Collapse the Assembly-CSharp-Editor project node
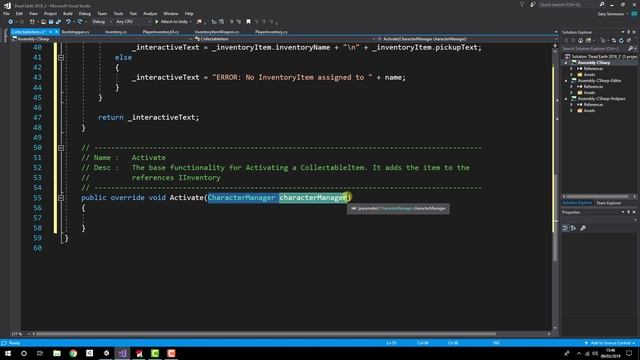This screenshot has height=360, width=640. coord(566,81)
